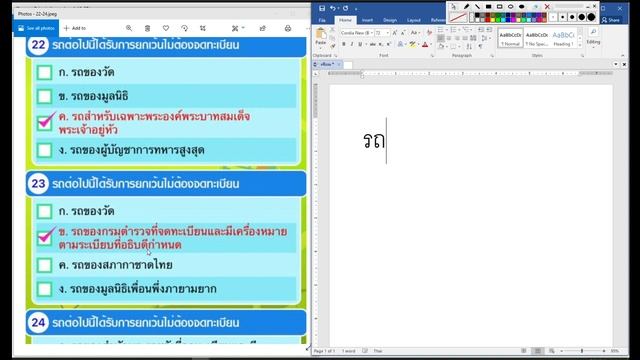Toggle underline formatting

tap(360, 44)
